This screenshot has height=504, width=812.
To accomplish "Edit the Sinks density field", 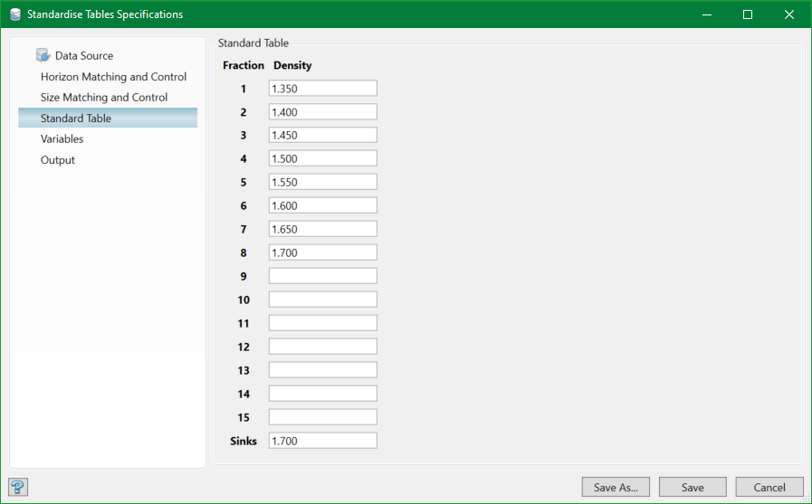I will click(322, 442).
